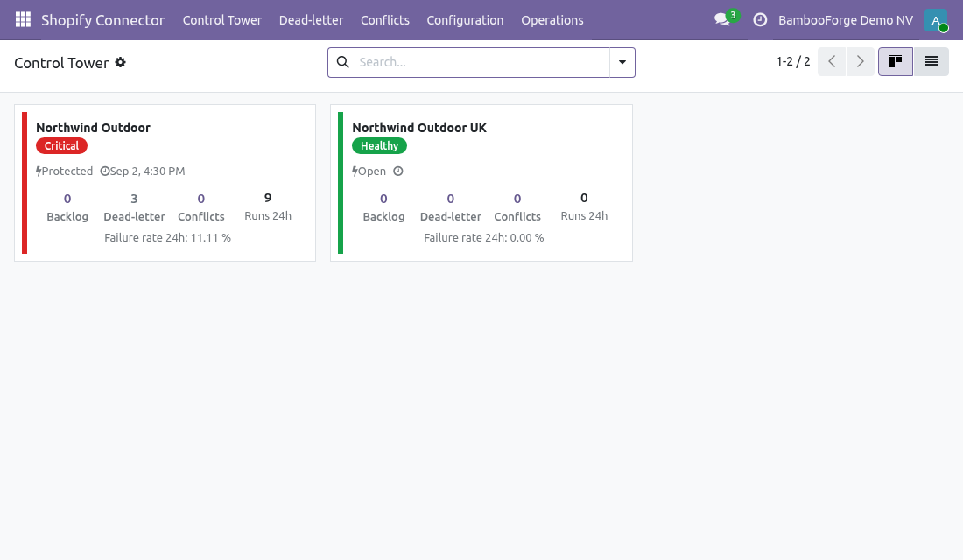Switch to List view
Viewport: 963px width, 560px height.
tap(931, 61)
